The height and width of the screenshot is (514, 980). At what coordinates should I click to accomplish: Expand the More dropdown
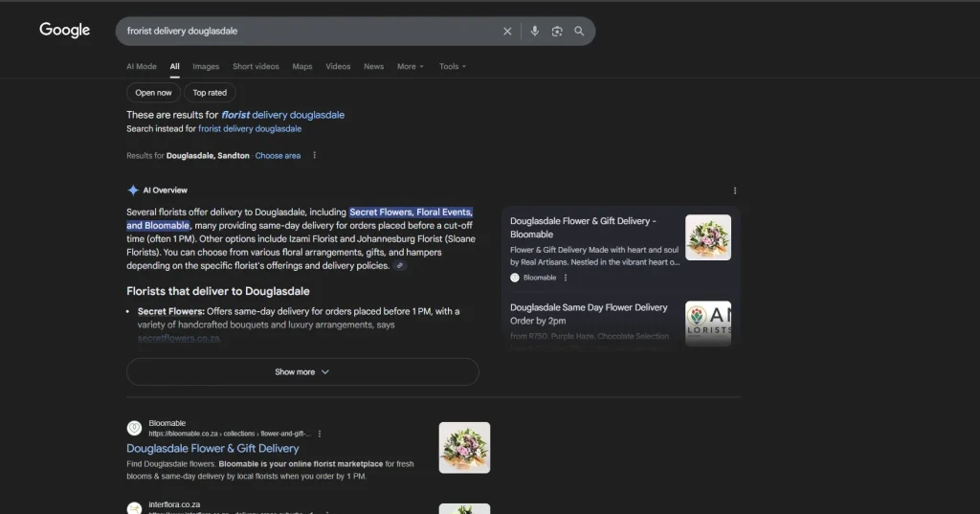pyautogui.click(x=410, y=66)
